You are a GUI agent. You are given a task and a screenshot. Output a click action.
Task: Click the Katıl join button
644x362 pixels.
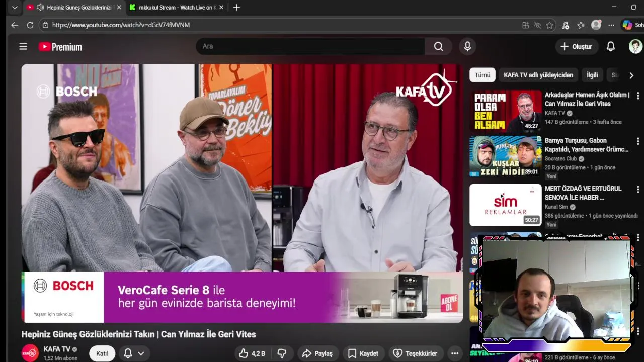pos(102,353)
